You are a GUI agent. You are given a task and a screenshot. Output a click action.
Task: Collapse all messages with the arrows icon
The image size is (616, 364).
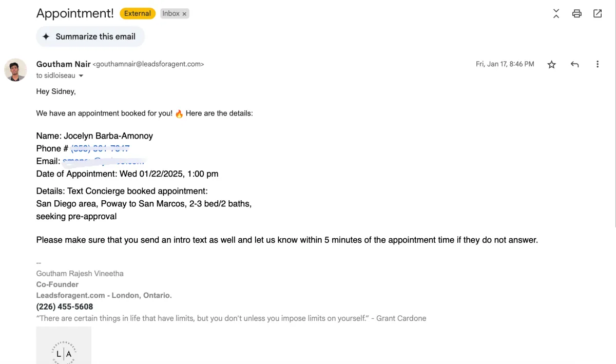(x=556, y=14)
